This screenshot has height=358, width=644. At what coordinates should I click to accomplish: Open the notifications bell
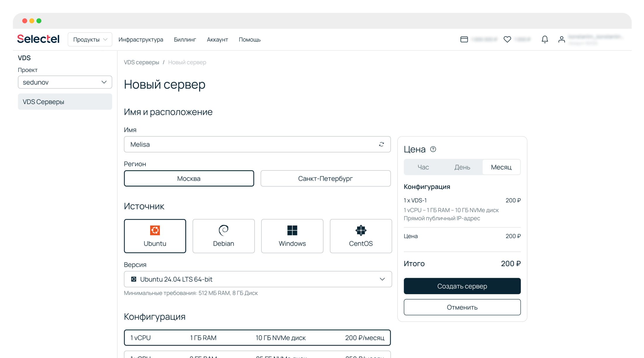pyautogui.click(x=544, y=39)
